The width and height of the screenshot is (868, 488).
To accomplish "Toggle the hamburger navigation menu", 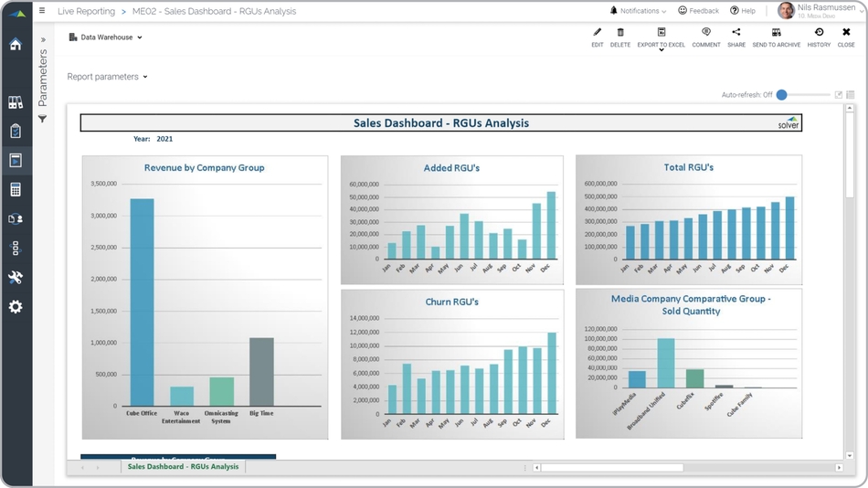I will point(42,11).
